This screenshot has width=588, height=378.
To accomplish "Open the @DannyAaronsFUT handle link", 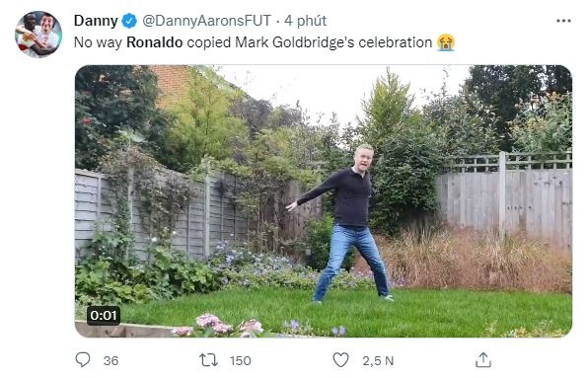I will (206, 21).
